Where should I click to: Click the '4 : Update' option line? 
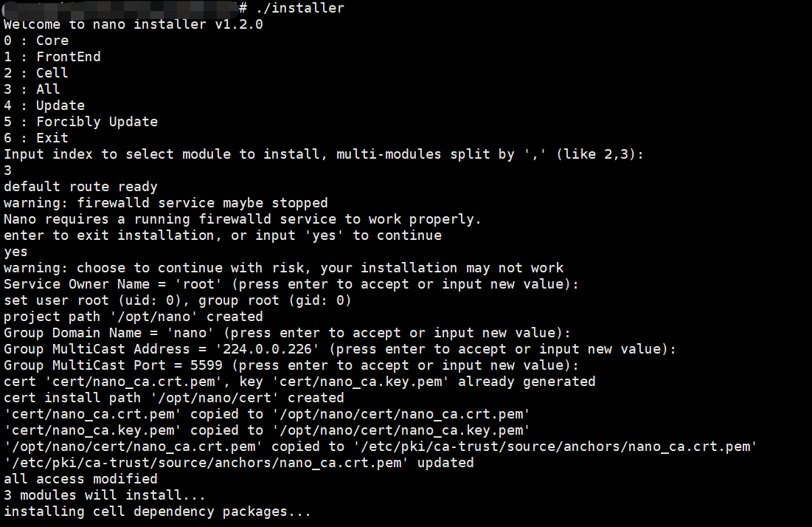pyautogui.click(x=44, y=106)
